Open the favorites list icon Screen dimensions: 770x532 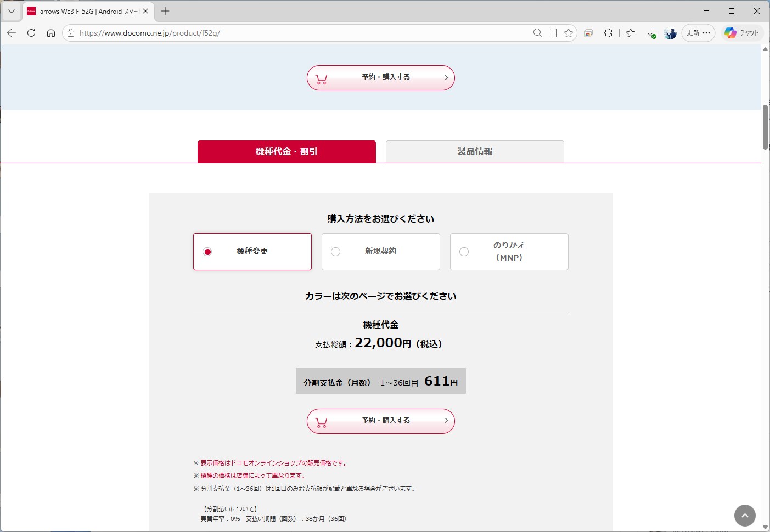point(631,33)
